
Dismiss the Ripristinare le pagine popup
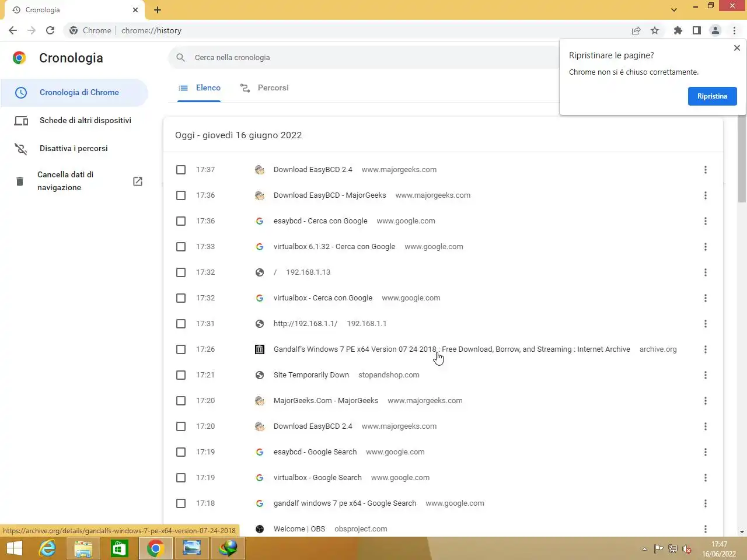tap(736, 48)
